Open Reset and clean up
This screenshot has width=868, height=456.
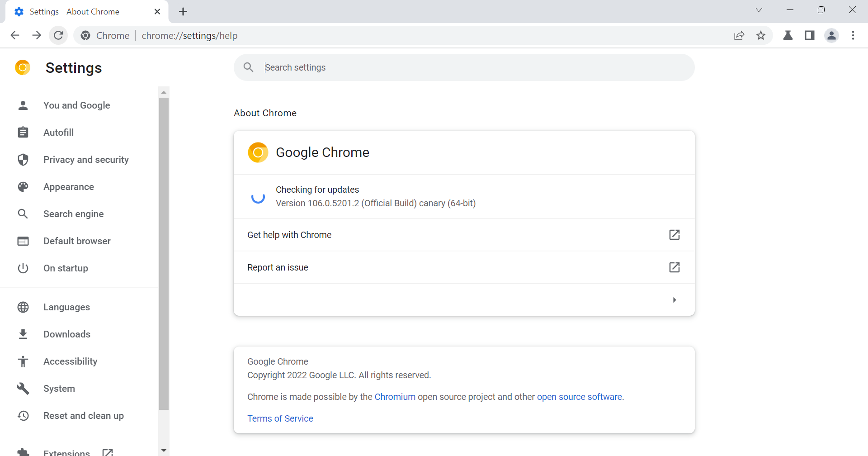pos(84,416)
